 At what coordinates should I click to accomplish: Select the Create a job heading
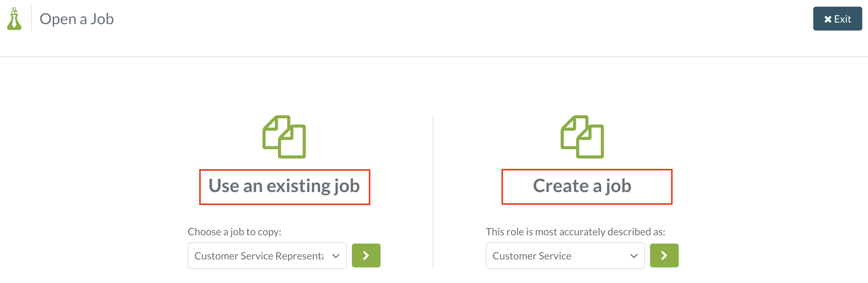tap(582, 186)
